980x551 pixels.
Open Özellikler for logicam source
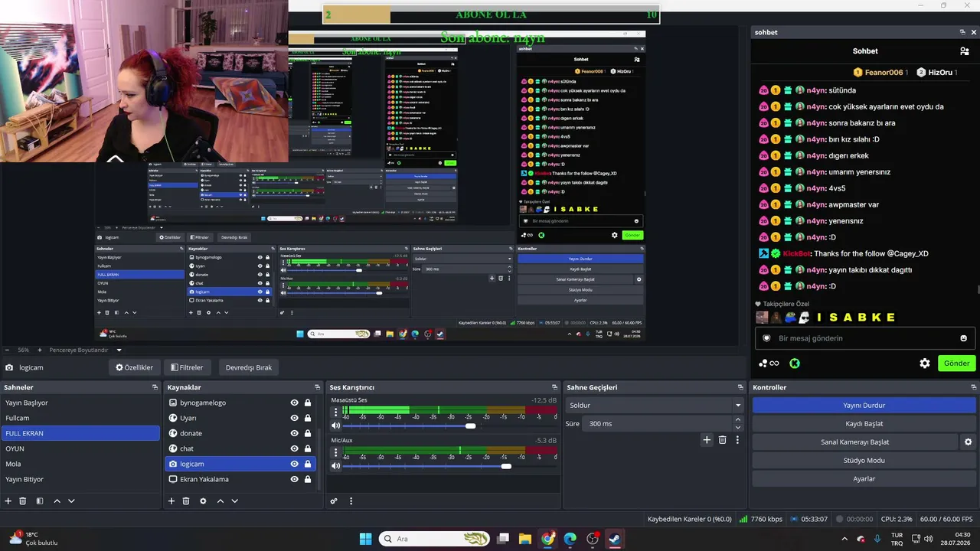[x=134, y=367]
